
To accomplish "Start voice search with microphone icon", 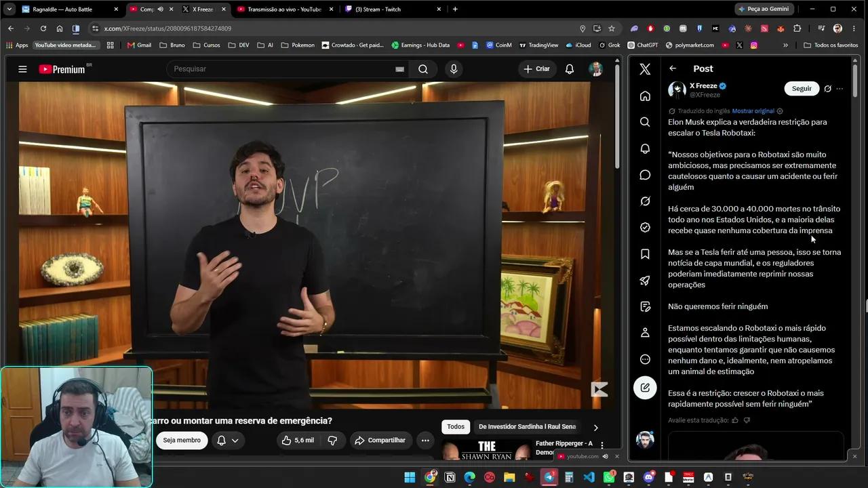I will (x=454, y=69).
